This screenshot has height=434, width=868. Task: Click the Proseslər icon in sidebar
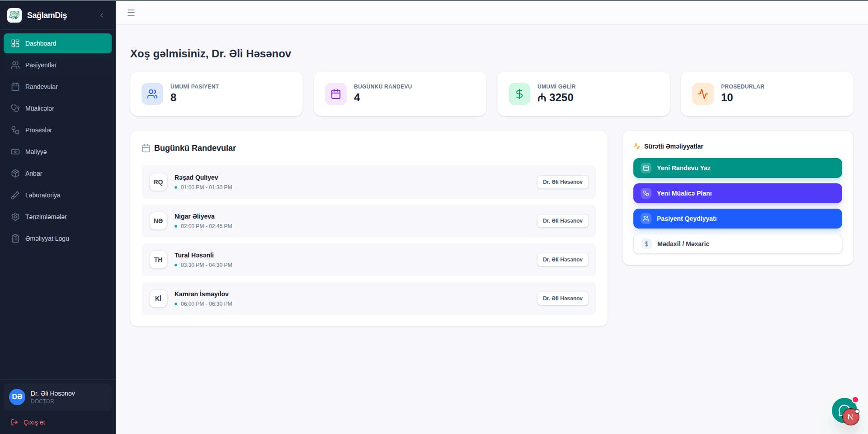15,130
